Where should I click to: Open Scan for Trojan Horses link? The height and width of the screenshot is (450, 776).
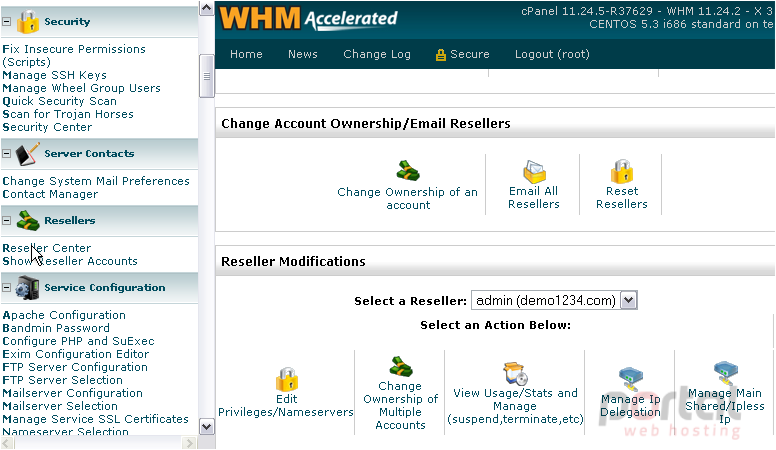[68, 114]
